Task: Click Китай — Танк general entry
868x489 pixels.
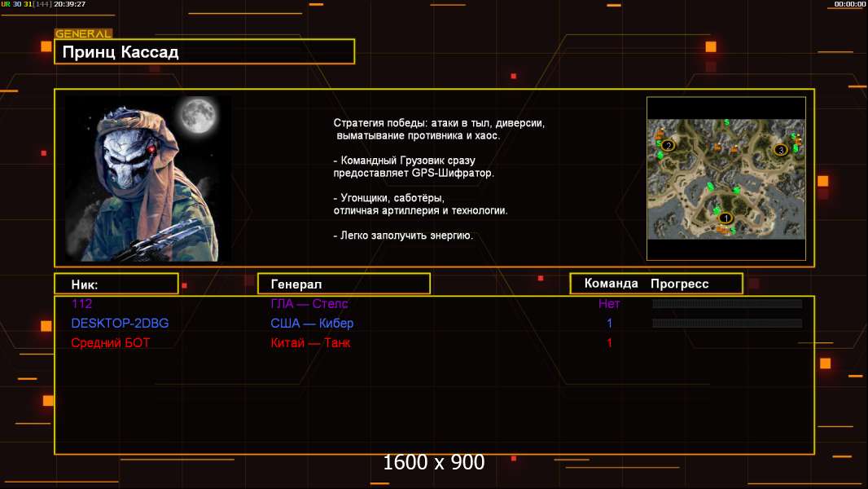Action: [x=310, y=342]
